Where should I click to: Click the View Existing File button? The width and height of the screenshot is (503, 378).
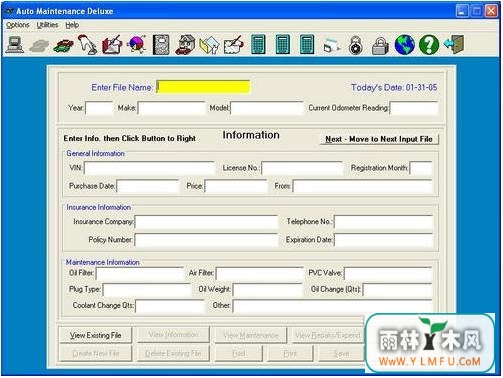point(96,335)
